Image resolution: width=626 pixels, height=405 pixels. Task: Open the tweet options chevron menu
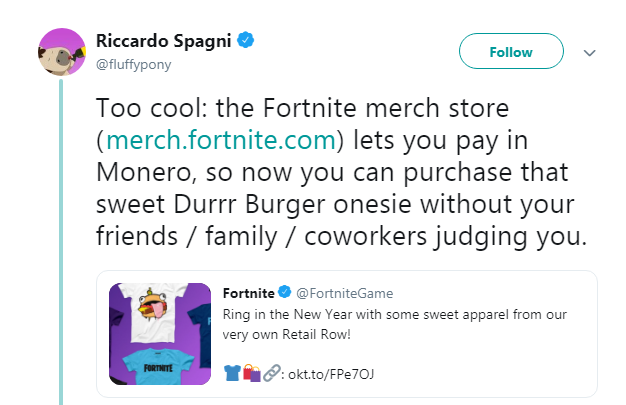(589, 52)
